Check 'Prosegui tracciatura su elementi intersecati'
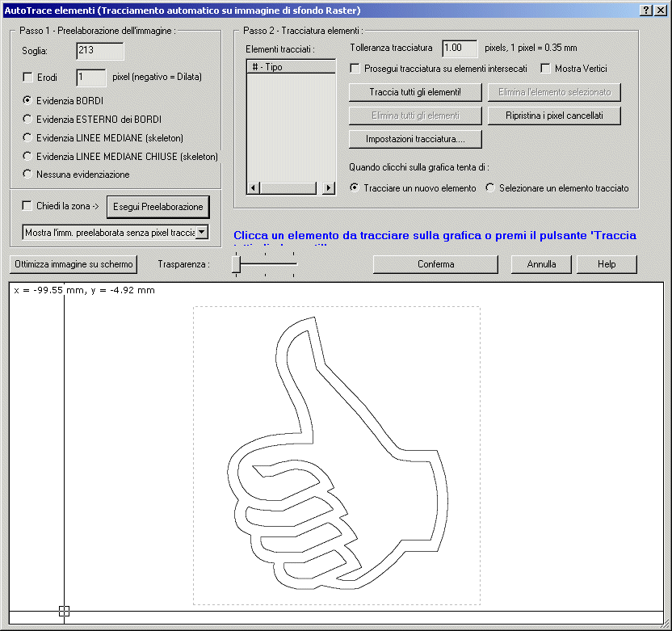The height and width of the screenshot is (631, 672). click(354, 69)
